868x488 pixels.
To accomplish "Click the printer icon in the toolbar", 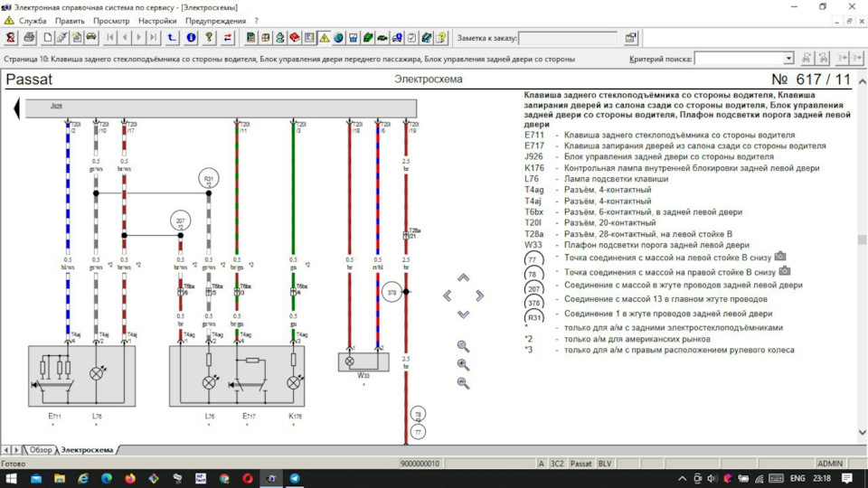I will point(29,38).
